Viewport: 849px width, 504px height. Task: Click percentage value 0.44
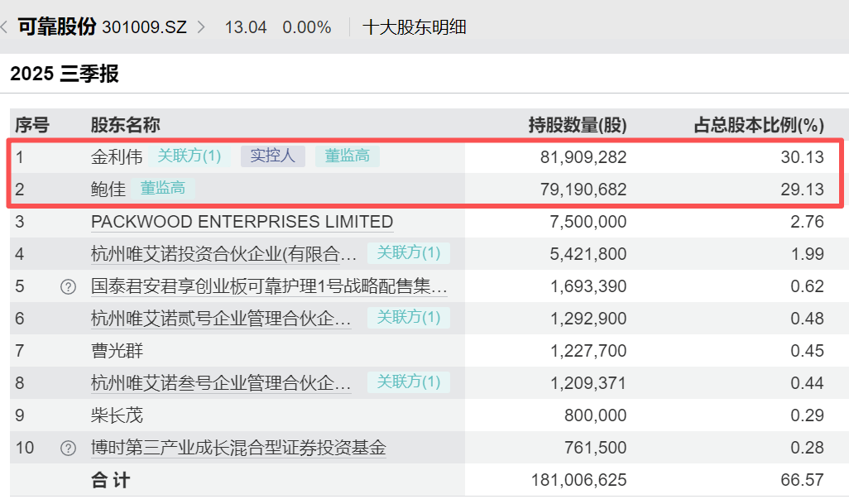pos(808,383)
